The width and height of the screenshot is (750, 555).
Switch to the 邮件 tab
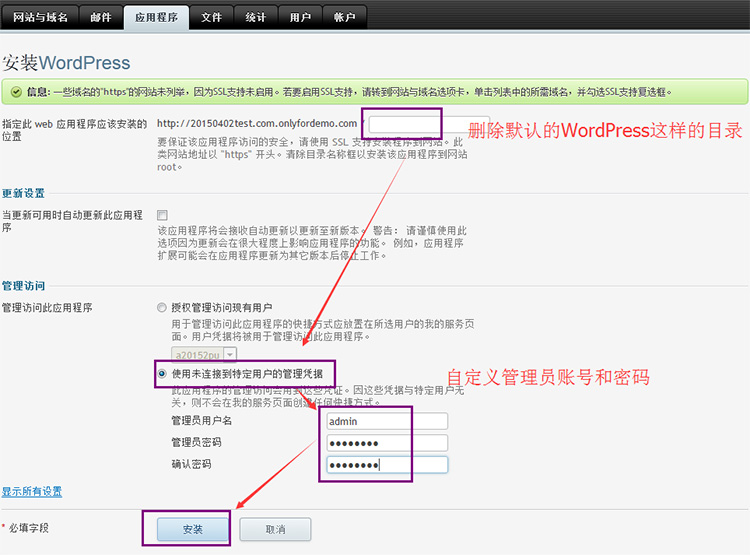pyautogui.click(x=101, y=17)
